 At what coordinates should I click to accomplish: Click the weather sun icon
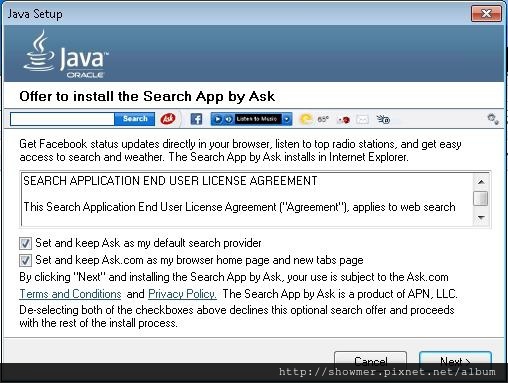pos(306,119)
